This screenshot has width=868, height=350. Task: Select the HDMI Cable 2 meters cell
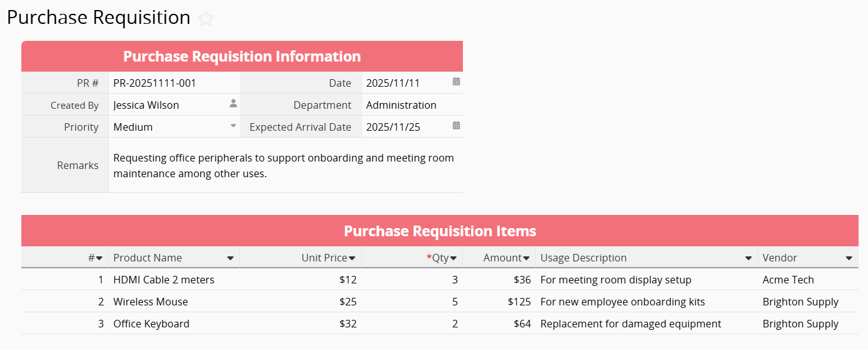tap(173, 280)
